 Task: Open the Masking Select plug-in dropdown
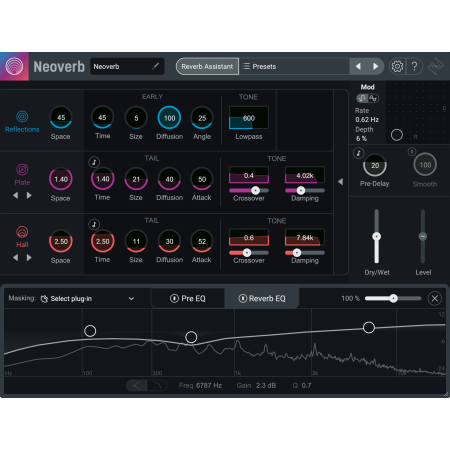(x=88, y=298)
